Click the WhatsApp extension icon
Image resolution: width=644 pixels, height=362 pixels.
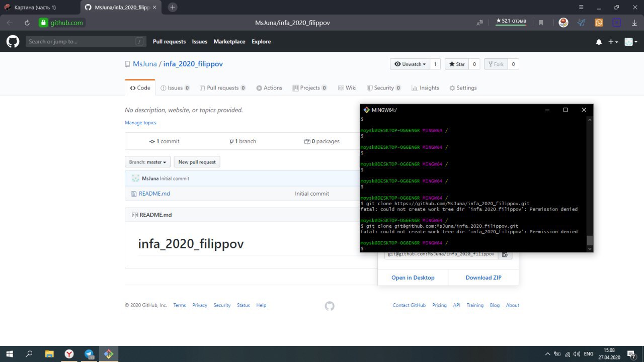(x=599, y=23)
